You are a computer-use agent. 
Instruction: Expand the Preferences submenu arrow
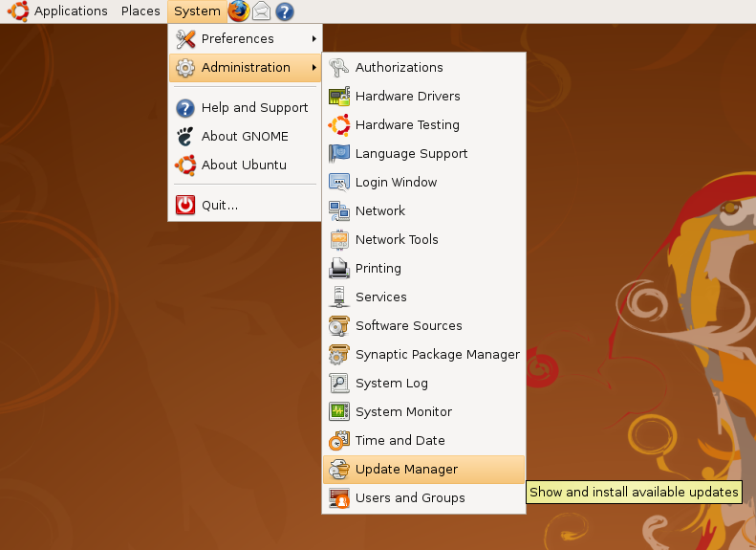tap(313, 38)
